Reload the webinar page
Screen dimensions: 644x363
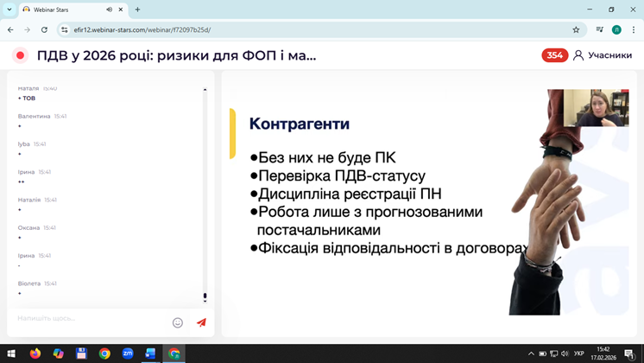[x=43, y=29]
